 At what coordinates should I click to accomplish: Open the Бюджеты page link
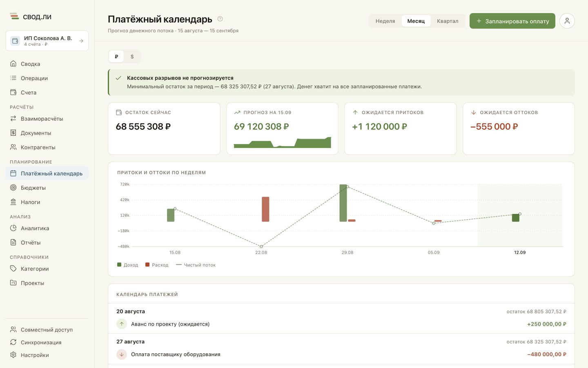coord(47,188)
